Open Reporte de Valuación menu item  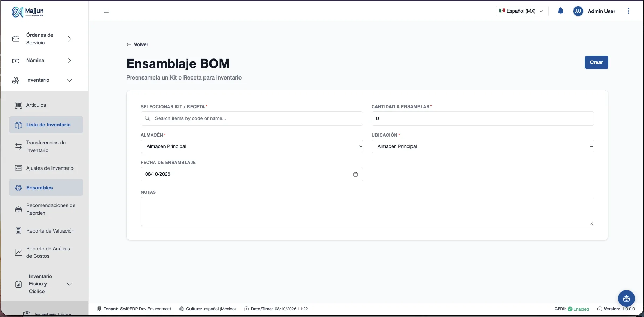(46, 231)
